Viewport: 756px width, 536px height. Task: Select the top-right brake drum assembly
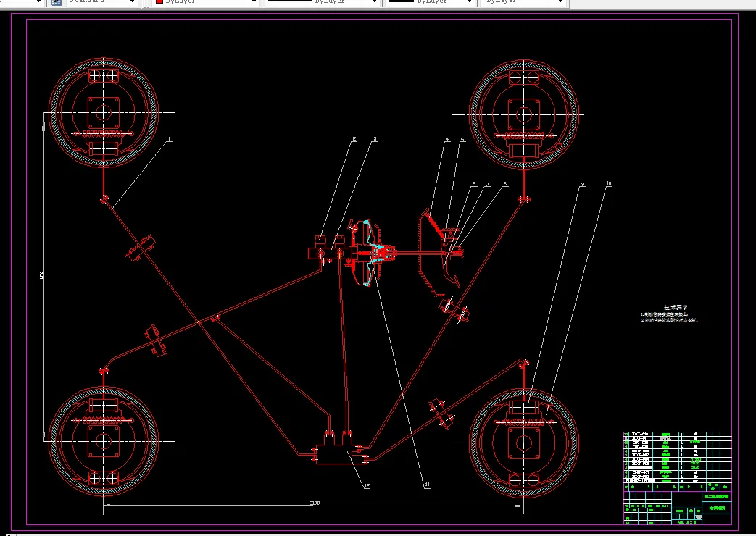(523, 114)
